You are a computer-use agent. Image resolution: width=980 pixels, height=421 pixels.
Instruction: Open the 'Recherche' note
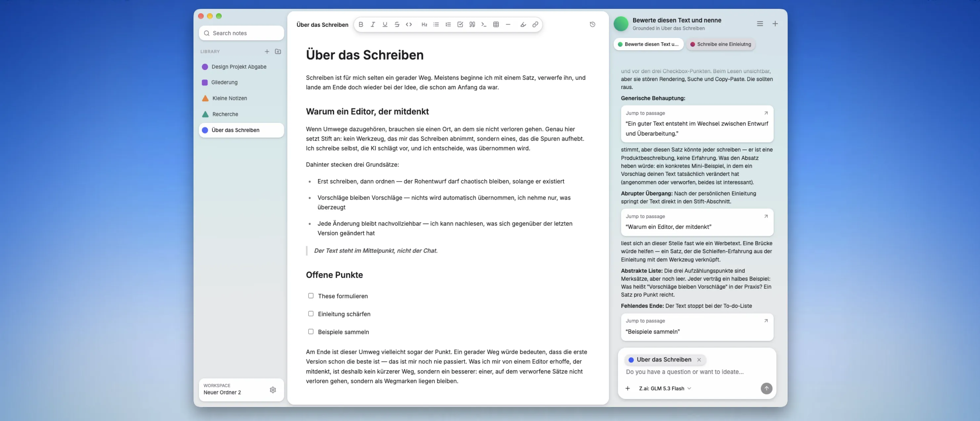(241, 114)
